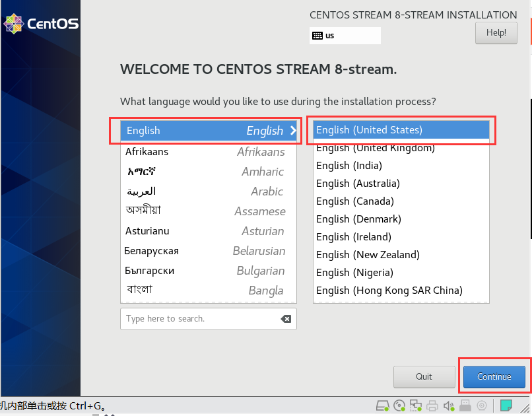Click the webcam device status icon
The height and width of the screenshot is (416, 532).
click(482, 405)
